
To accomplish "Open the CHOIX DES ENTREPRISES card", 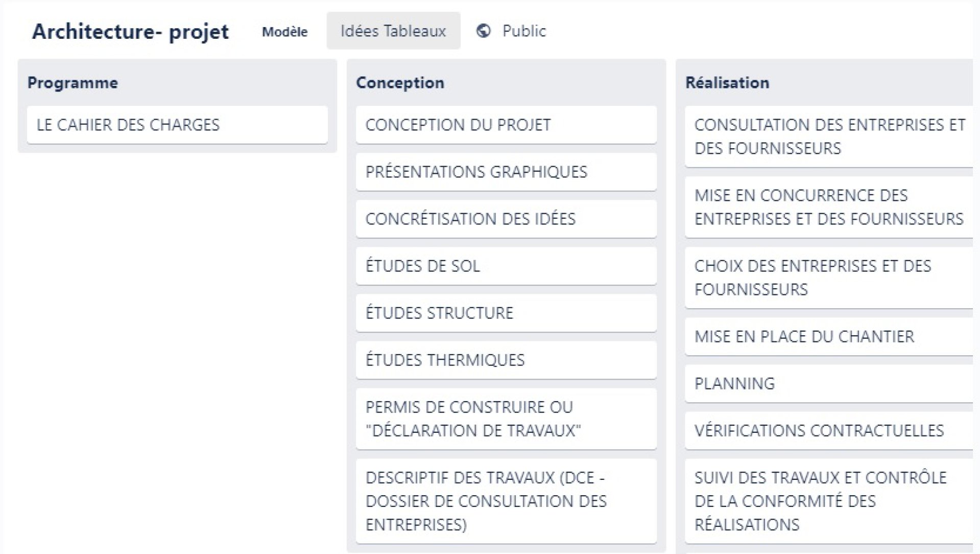I will pos(829,278).
